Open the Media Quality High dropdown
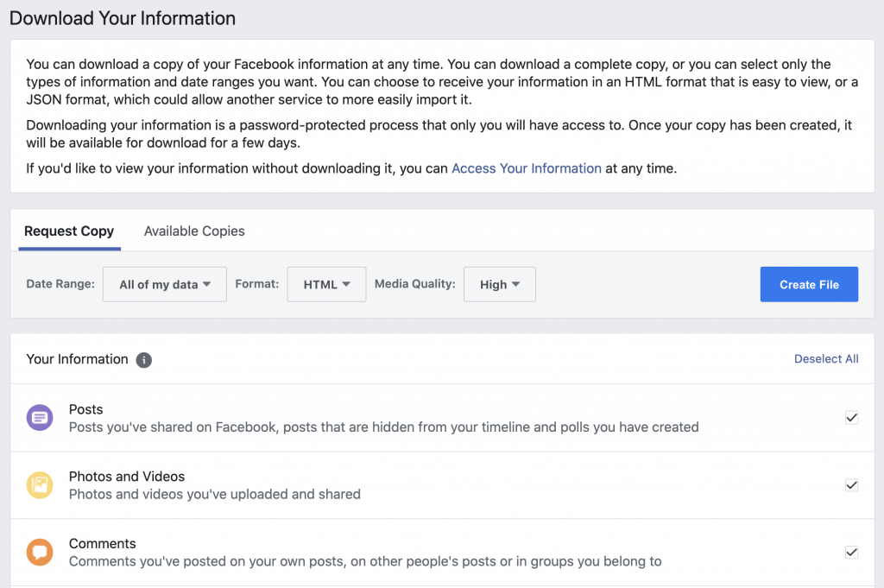 (500, 284)
